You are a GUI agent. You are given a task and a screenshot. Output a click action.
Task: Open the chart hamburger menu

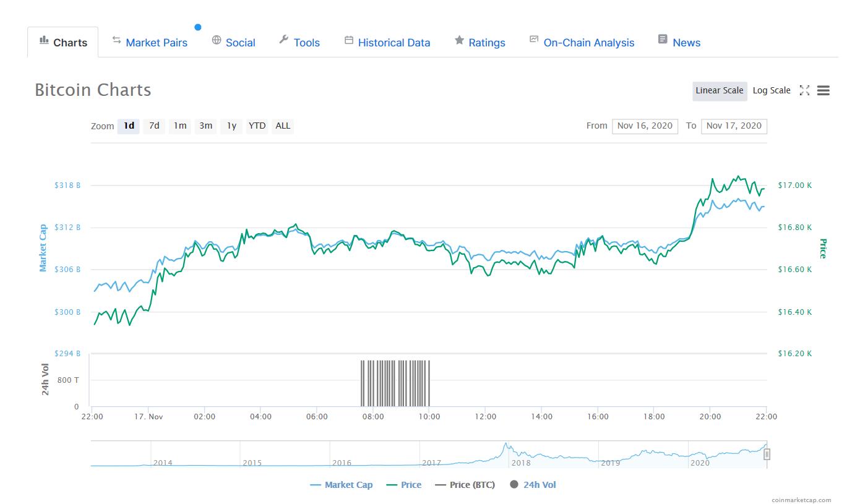(823, 90)
